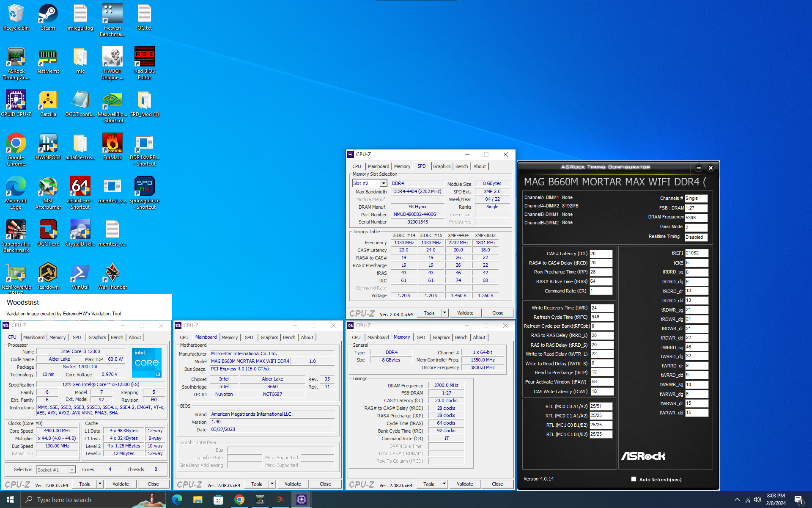Click Validate in Mainboard window

coord(293,484)
